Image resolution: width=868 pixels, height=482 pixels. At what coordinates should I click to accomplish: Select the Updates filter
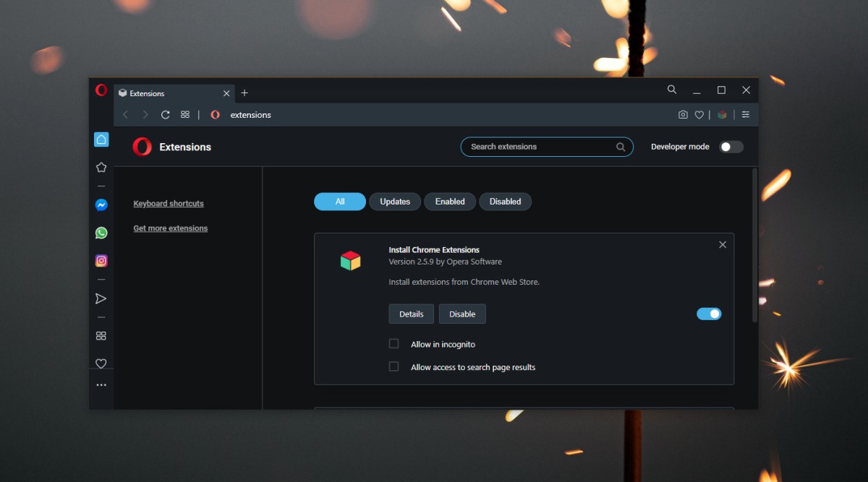click(395, 202)
